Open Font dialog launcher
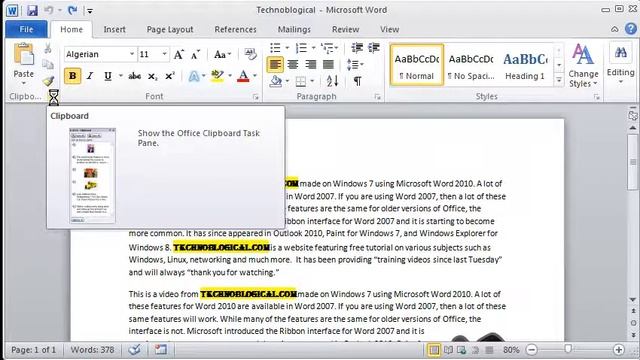The height and width of the screenshot is (360, 640). point(256,97)
